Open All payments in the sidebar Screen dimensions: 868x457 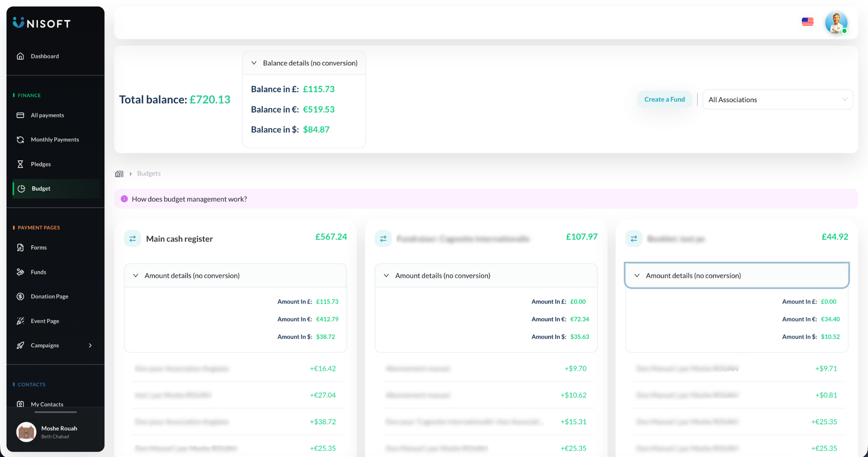pos(47,115)
